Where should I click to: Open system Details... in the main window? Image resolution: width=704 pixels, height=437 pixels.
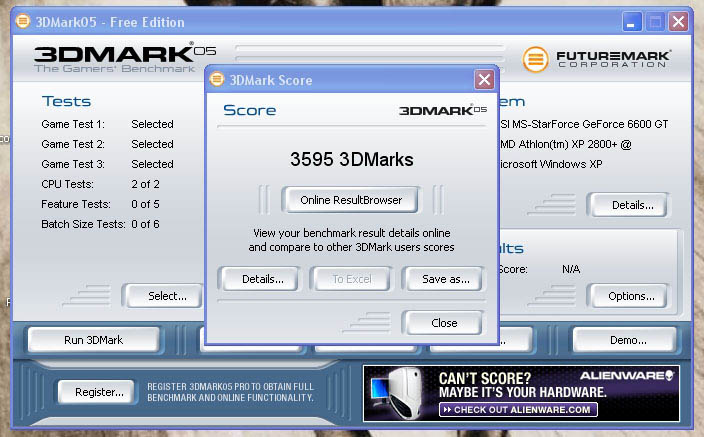[629, 205]
